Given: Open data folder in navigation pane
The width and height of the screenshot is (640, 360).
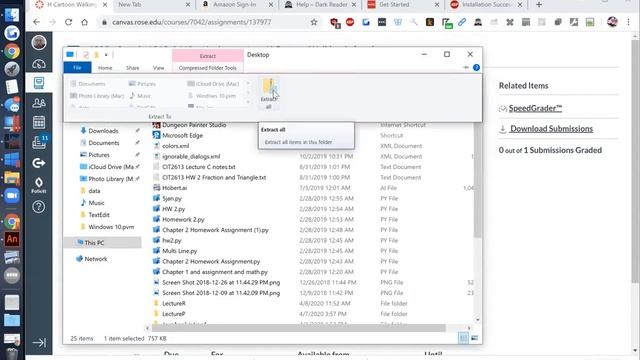Looking at the screenshot, I should click(x=94, y=191).
